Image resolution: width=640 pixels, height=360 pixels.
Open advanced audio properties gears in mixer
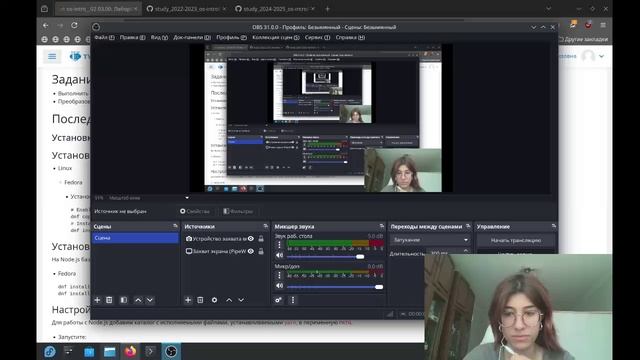[x=278, y=300]
